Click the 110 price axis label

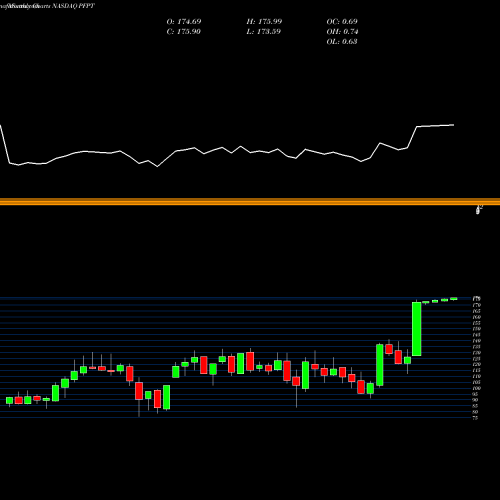pos(476,376)
